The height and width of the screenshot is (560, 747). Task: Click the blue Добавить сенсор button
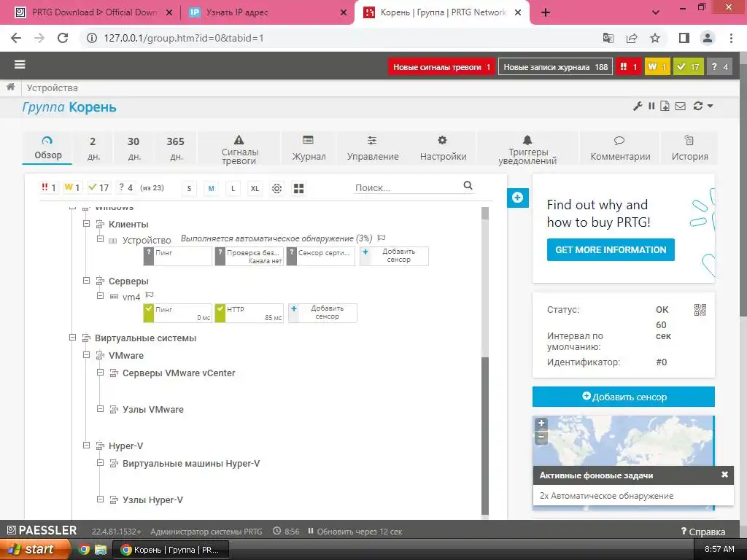coord(623,397)
